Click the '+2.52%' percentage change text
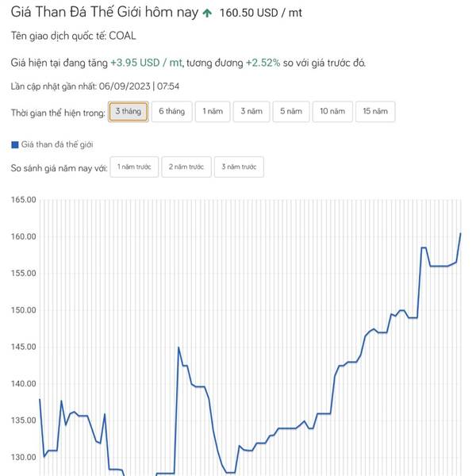Image resolution: width=476 pixels, height=476 pixels. (x=263, y=63)
